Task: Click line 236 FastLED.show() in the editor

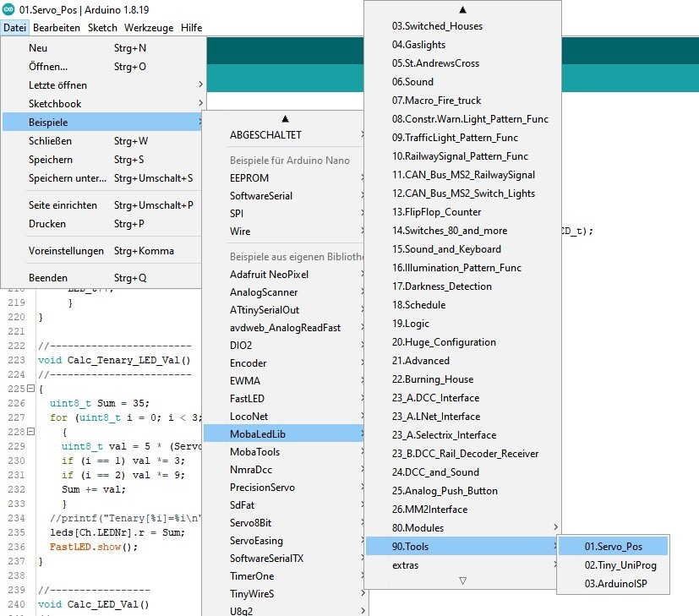Action: 87,547
